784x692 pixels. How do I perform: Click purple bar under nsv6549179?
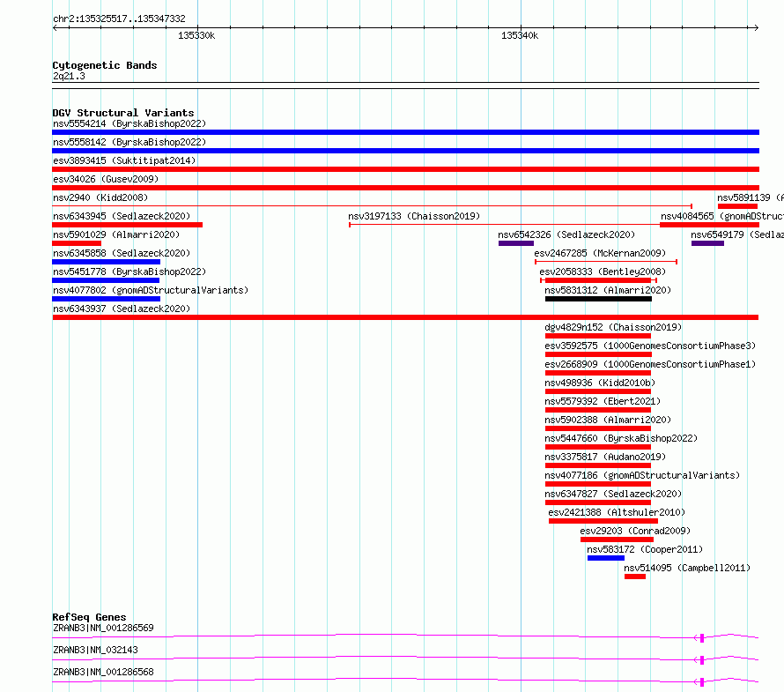pos(707,243)
